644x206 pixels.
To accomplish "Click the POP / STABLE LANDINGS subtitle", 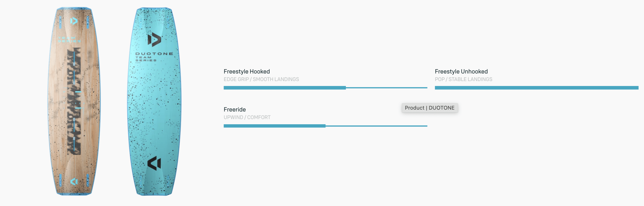I will coord(463,79).
